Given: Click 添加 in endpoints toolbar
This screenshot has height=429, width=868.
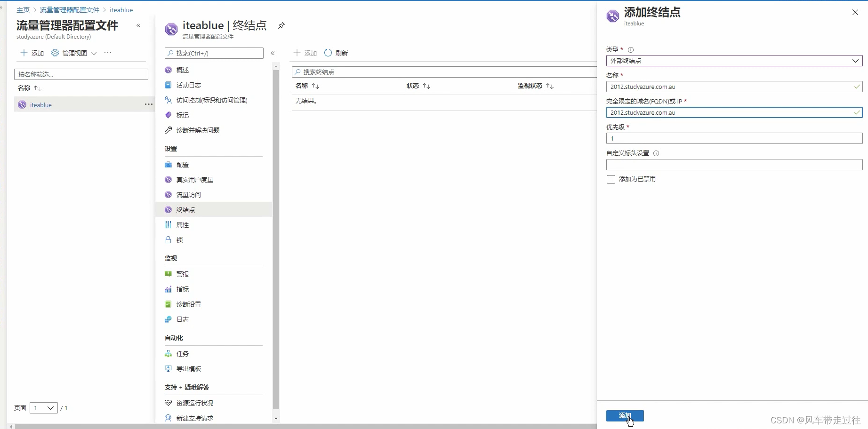Looking at the screenshot, I should pyautogui.click(x=305, y=53).
